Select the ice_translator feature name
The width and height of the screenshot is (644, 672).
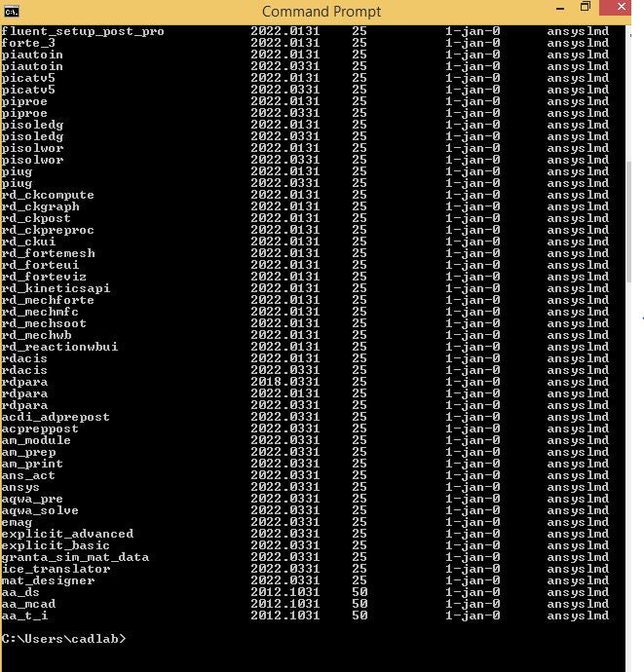(x=56, y=569)
